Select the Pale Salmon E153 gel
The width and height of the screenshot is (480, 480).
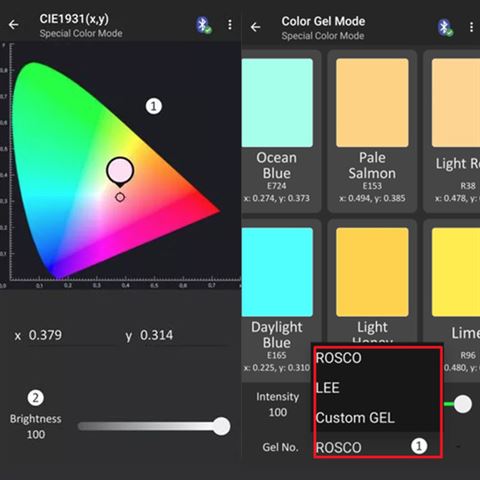pyautogui.click(x=372, y=131)
